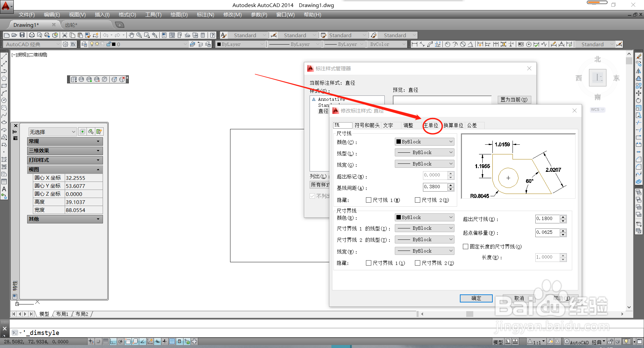Screen dimensions: 644x348
Task: Open dimension line Lineweight dropdown
Action: pyautogui.click(x=424, y=164)
